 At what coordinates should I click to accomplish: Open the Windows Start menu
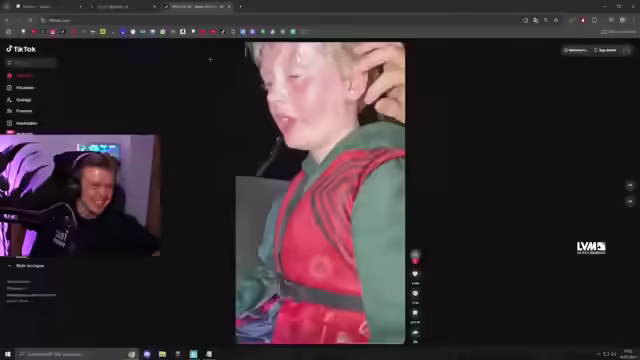pyautogui.click(x=7, y=354)
